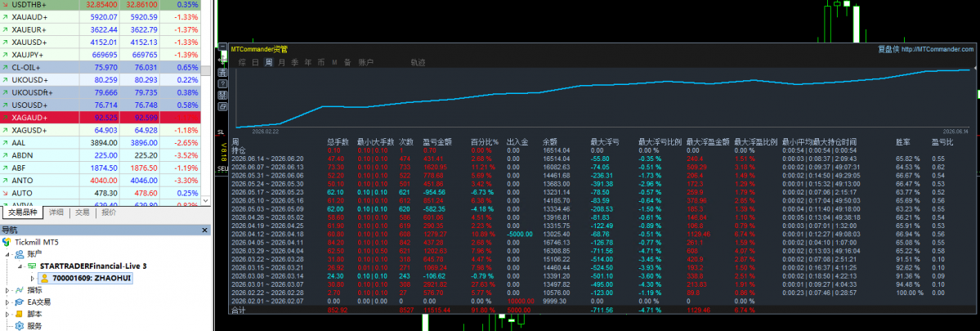Collapse MTCommander panel with the minus icon
This screenshot has width=980, height=331.
222,47
